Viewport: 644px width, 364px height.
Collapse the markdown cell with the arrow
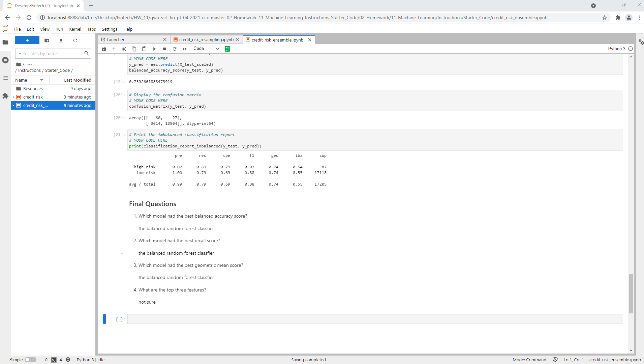coord(122,253)
